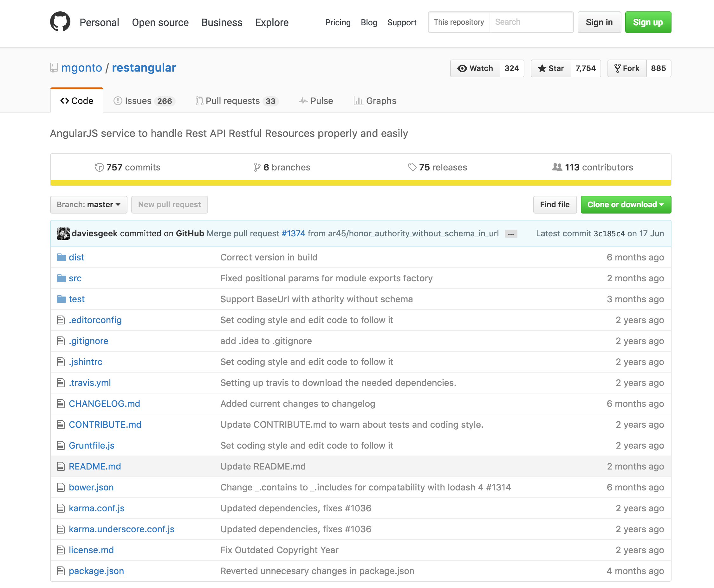Click the commits history clock icon

click(99, 167)
